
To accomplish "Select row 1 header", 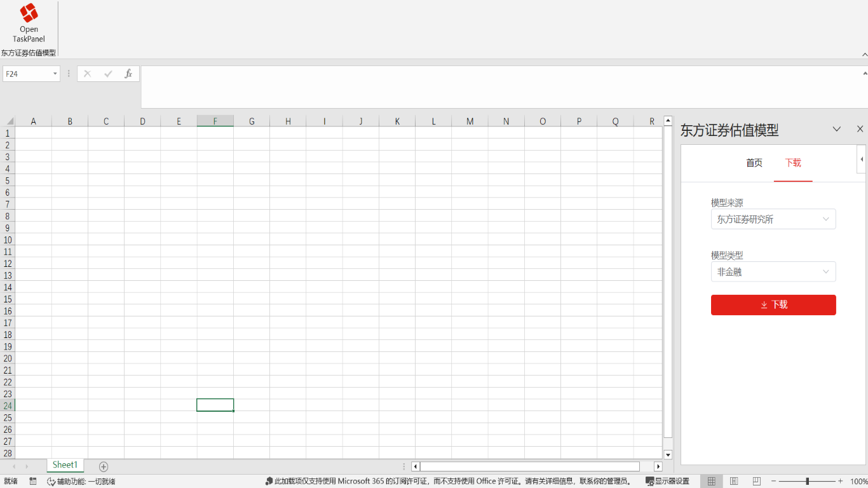I will [x=8, y=133].
